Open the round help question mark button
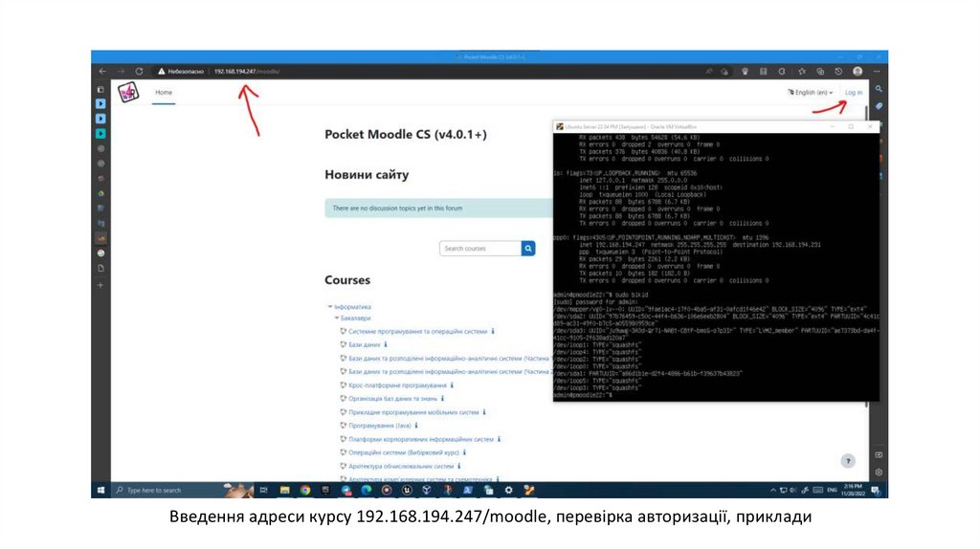Viewport: 980px width, 549px height. (847, 461)
